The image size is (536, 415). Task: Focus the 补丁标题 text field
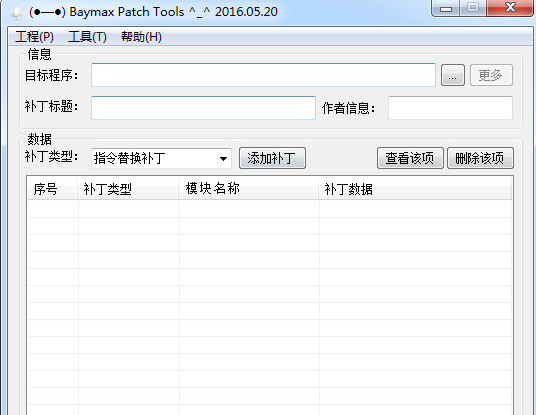[203, 108]
